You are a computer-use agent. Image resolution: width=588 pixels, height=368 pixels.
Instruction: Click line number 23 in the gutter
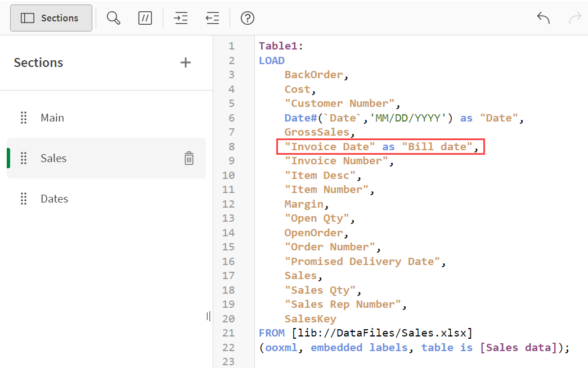click(228, 362)
